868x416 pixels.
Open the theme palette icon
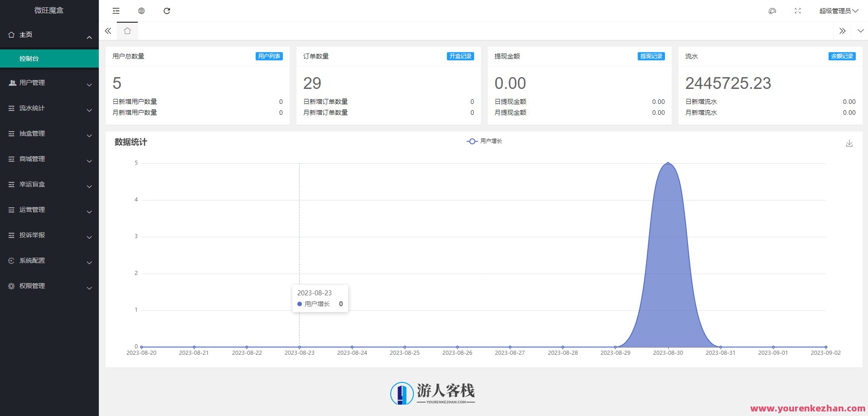tap(772, 10)
